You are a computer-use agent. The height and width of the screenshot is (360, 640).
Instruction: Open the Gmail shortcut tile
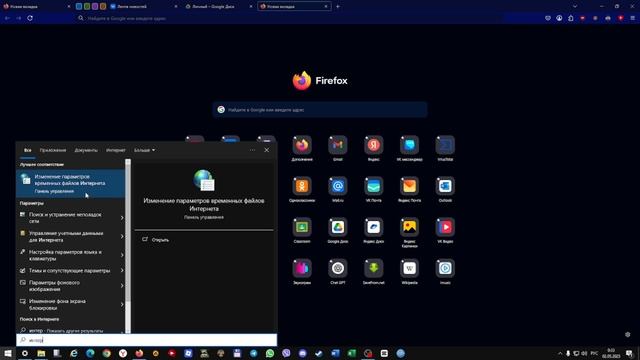pos(338,145)
